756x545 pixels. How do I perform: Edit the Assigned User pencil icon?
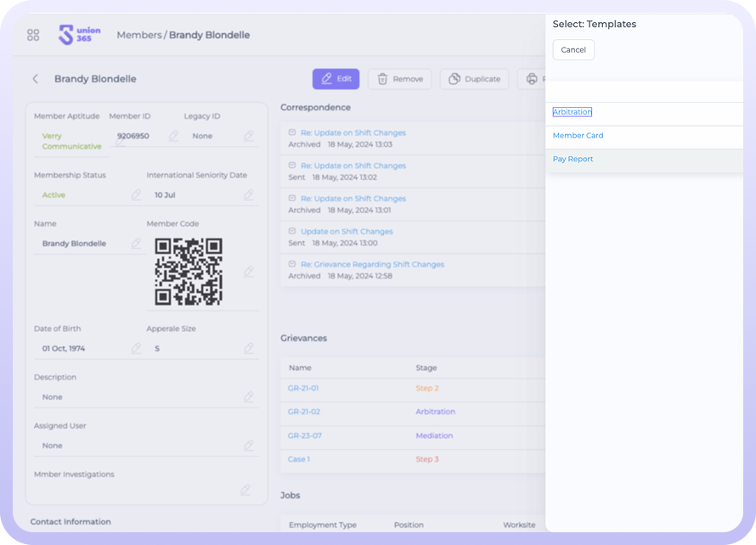[x=249, y=446]
